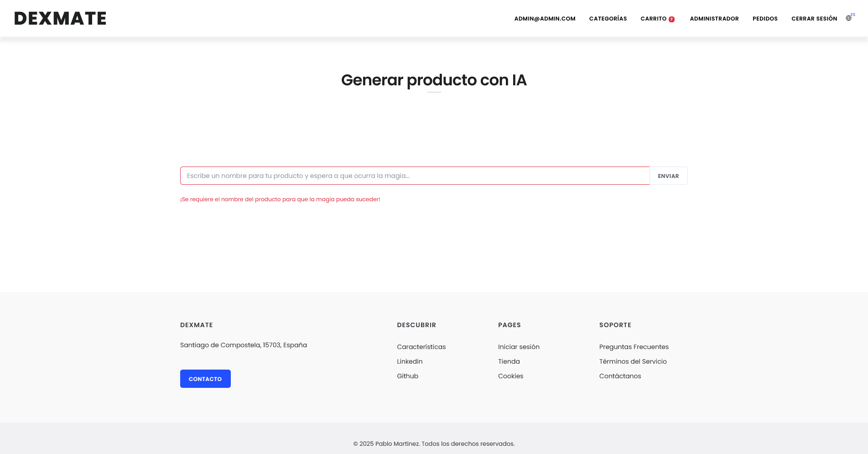Open Preguntas Frecuentes support link
Screen dimensions: 868x454
634,347
